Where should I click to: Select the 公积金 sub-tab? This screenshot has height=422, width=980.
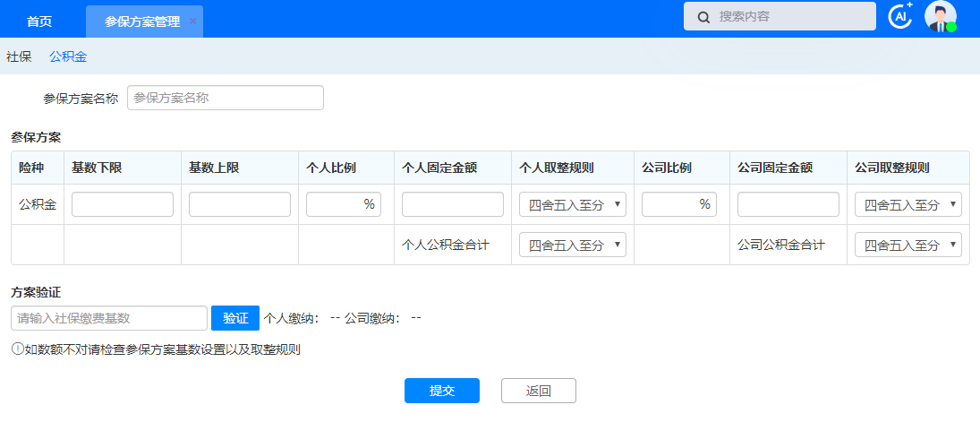click(68, 56)
